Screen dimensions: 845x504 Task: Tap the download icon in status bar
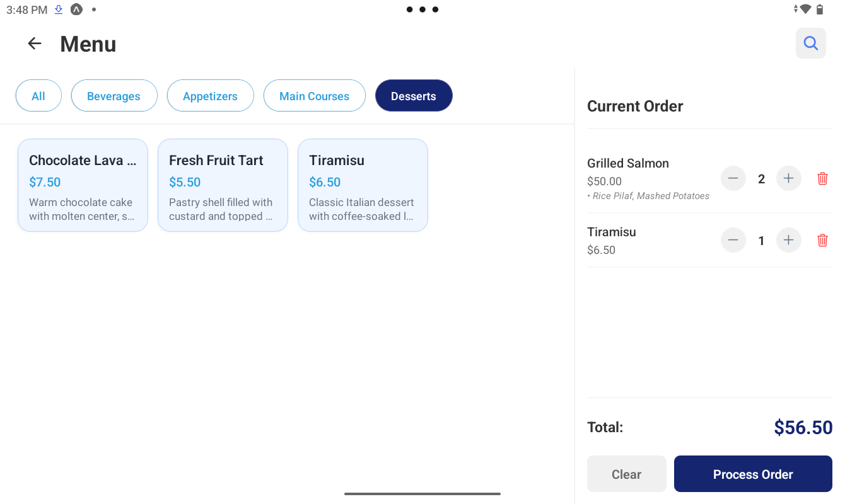point(59,9)
